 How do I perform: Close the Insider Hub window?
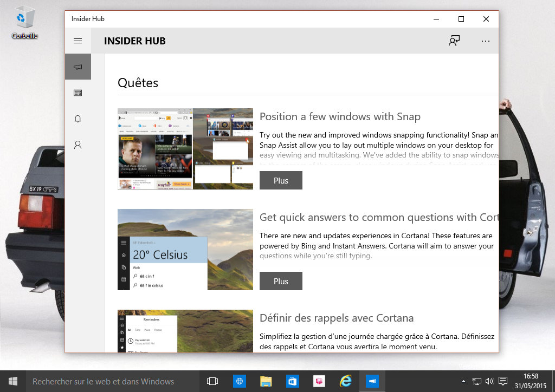click(486, 19)
